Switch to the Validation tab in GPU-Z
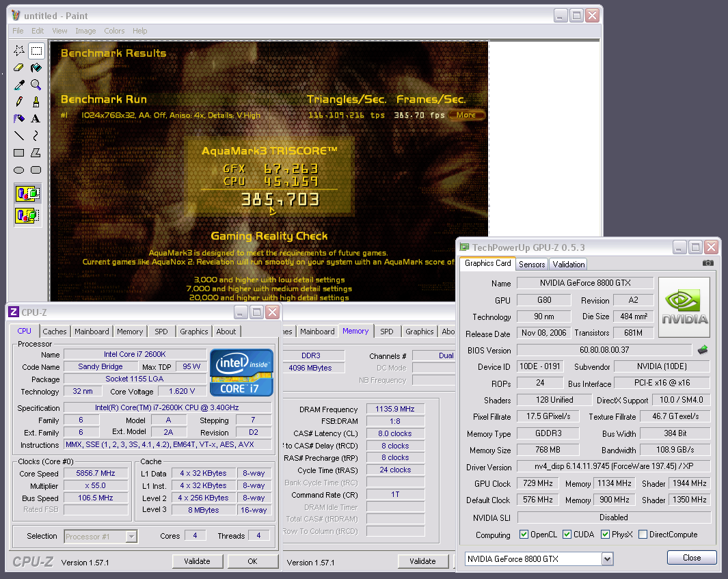This screenshot has height=579, width=728. coord(568,264)
